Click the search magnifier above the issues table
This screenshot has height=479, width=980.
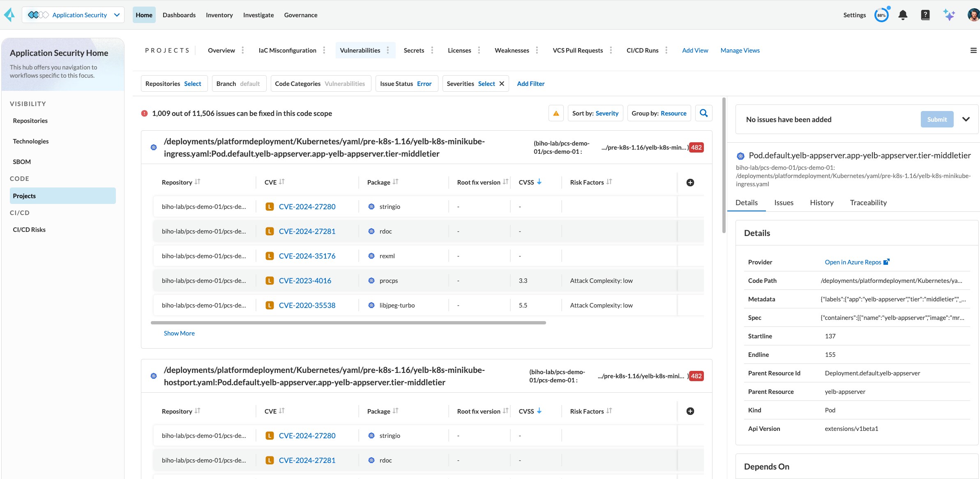point(703,113)
